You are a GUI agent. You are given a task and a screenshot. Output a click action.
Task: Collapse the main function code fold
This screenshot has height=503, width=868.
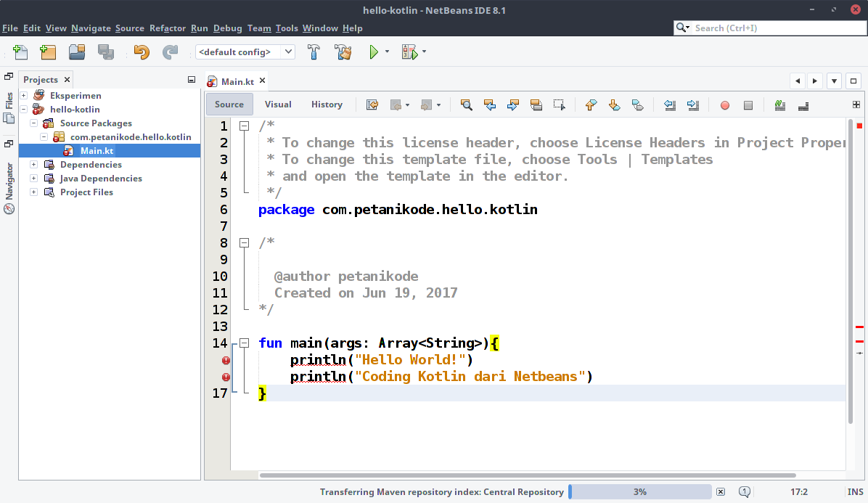click(244, 342)
